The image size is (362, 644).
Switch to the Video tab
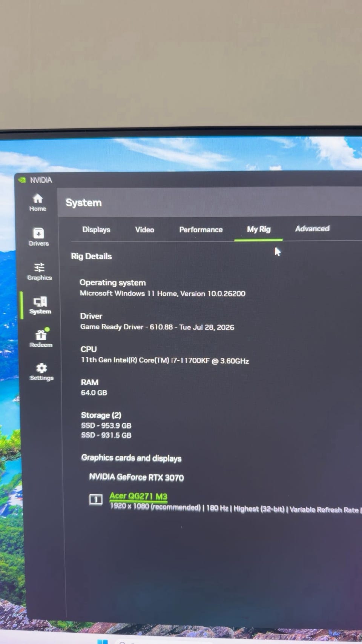pyautogui.click(x=144, y=229)
